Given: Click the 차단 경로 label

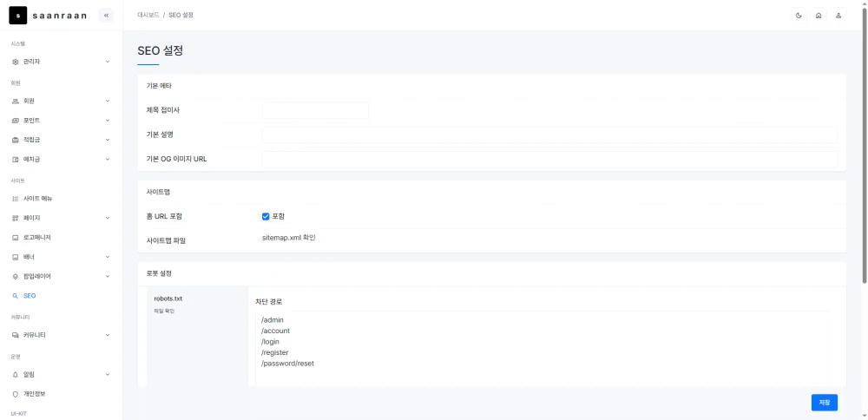Looking at the screenshot, I should pos(268,302).
